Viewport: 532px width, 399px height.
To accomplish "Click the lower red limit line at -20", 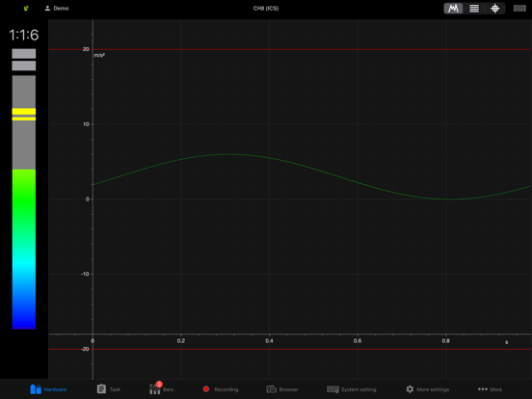I will (290, 349).
